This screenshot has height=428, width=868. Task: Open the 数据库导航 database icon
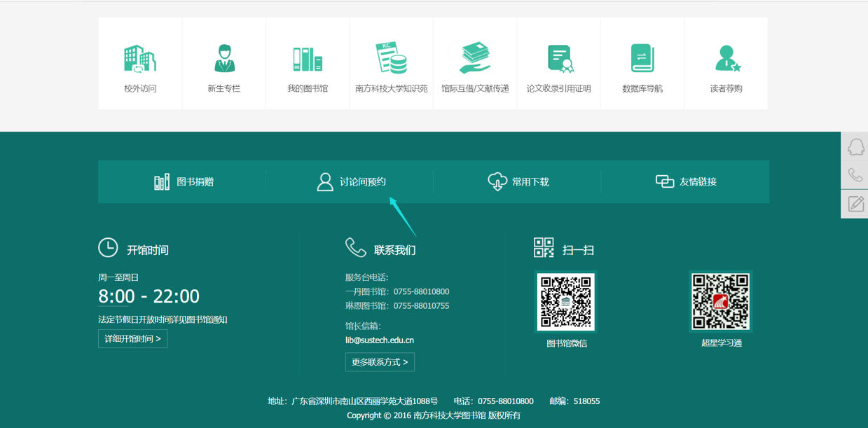[x=642, y=60]
